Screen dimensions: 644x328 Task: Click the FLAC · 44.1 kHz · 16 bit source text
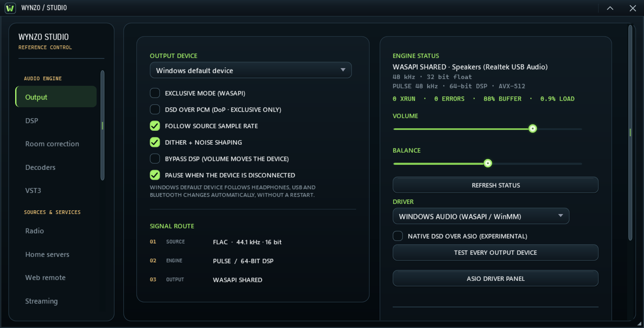(x=247, y=242)
